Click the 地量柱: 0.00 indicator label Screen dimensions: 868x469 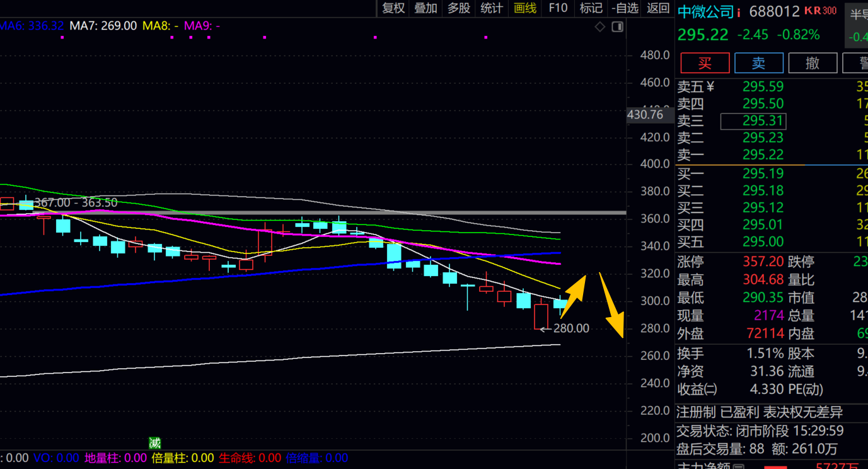pyautogui.click(x=115, y=458)
